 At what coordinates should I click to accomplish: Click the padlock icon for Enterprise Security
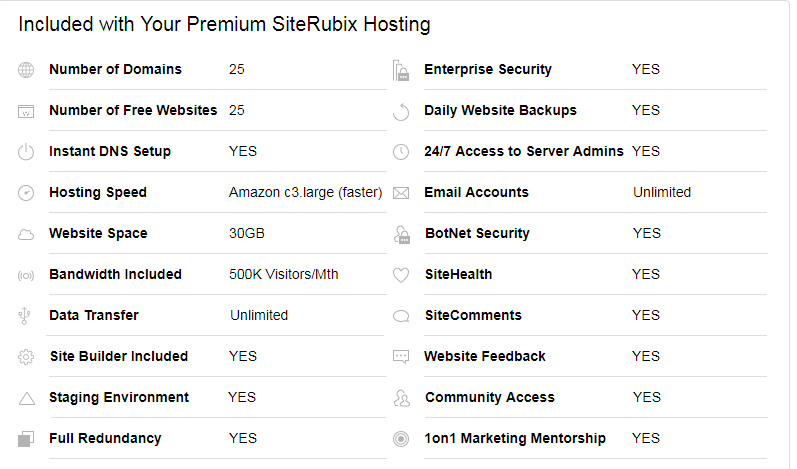click(x=401, y=70)
